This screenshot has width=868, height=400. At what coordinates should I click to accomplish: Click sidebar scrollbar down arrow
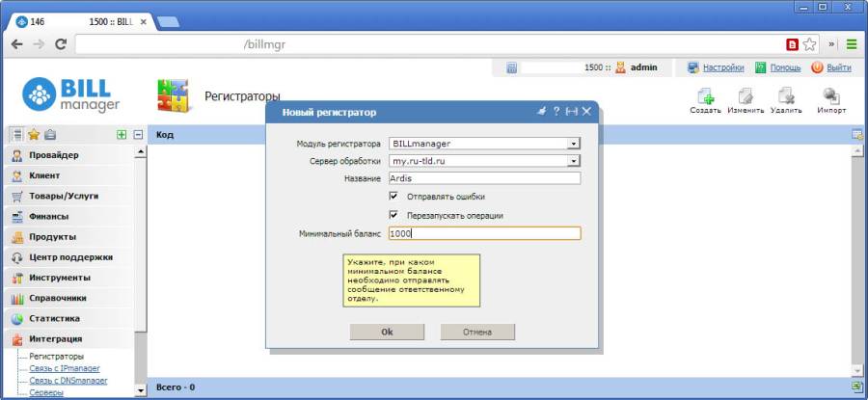click(141, 391)
